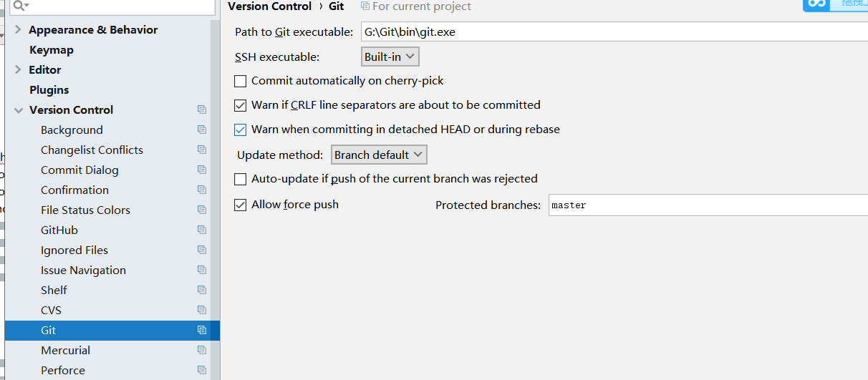Enable Commit automatically on cherry-pick

pyautogui.click(x=241, y=81)
